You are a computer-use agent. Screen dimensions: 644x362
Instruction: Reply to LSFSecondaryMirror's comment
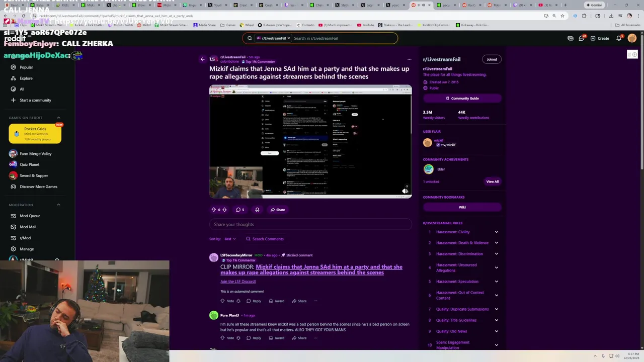[x=254, y=301]
